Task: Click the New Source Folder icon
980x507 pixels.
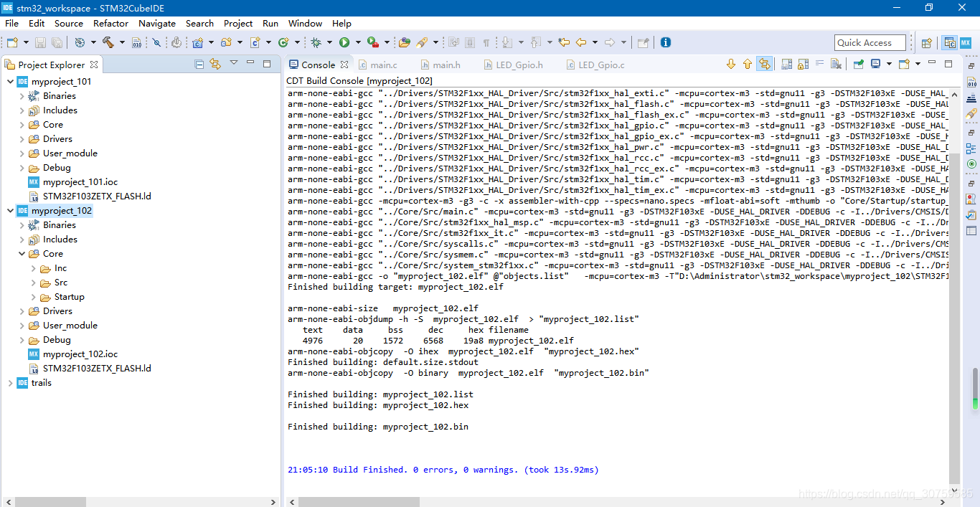Action: pyautogui.click(x=226, y=43)
